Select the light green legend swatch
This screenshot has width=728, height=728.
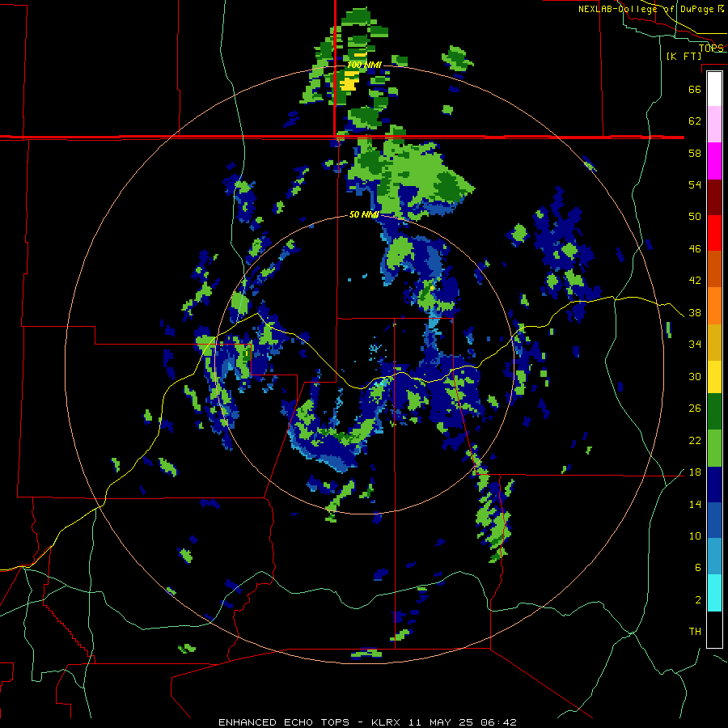tap(714, 448)
